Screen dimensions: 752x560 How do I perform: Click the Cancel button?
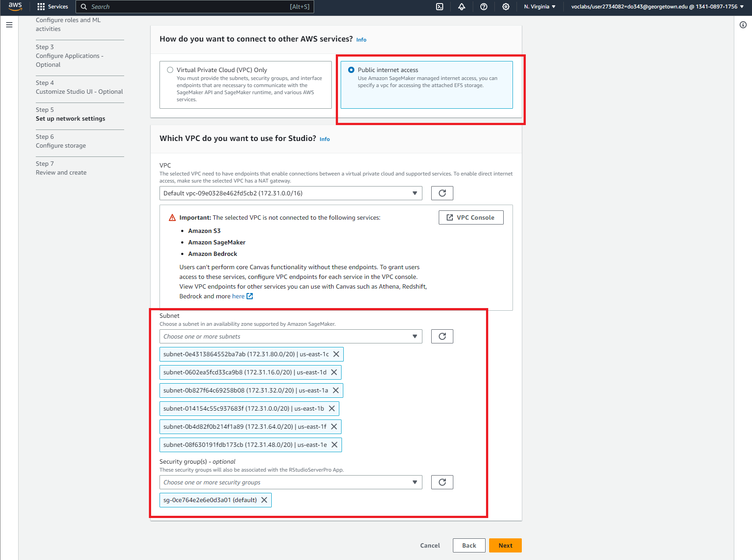(430, 545)
